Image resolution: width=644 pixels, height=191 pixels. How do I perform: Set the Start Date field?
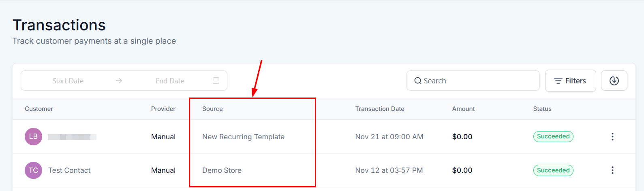click(x=68, y=81)
